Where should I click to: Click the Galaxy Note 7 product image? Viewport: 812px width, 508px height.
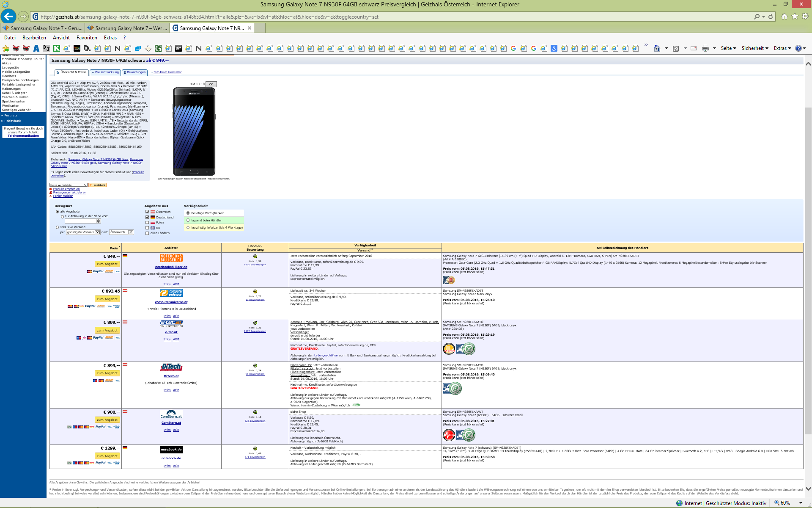click(x=194, y=131)
